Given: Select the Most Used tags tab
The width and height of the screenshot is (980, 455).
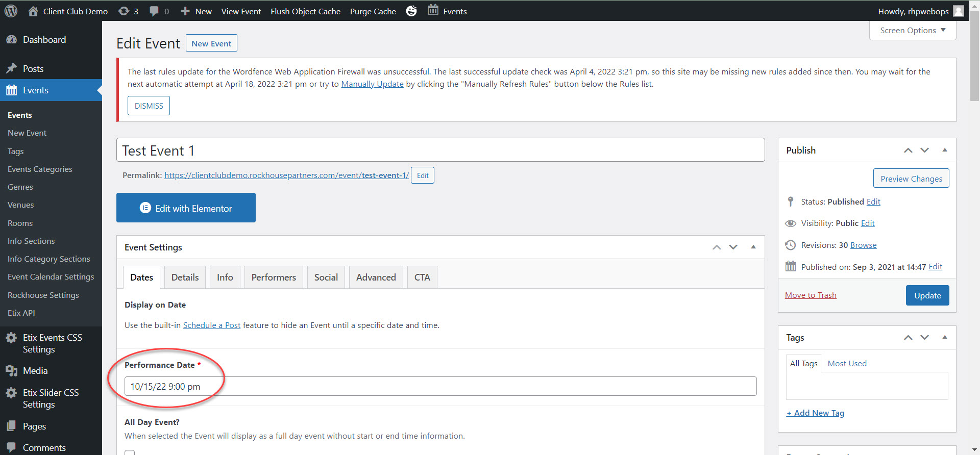Looking at the screenshot, I should [847, 364].
